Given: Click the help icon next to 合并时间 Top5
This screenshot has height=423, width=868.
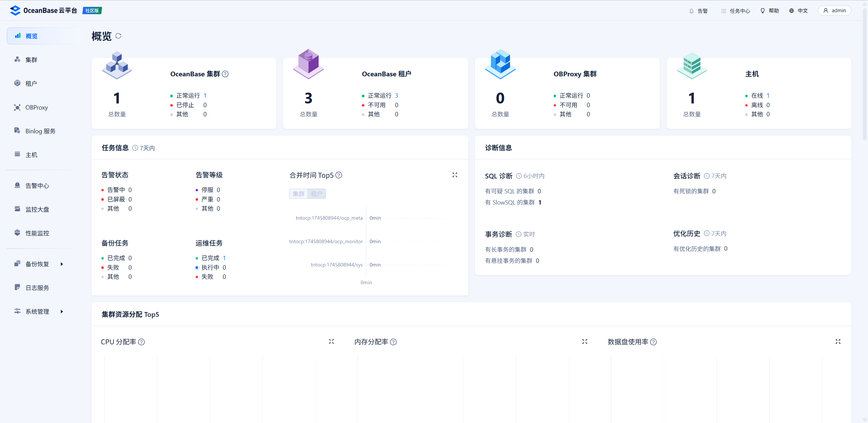Looking at the screenshot, I should click(339, 175).
